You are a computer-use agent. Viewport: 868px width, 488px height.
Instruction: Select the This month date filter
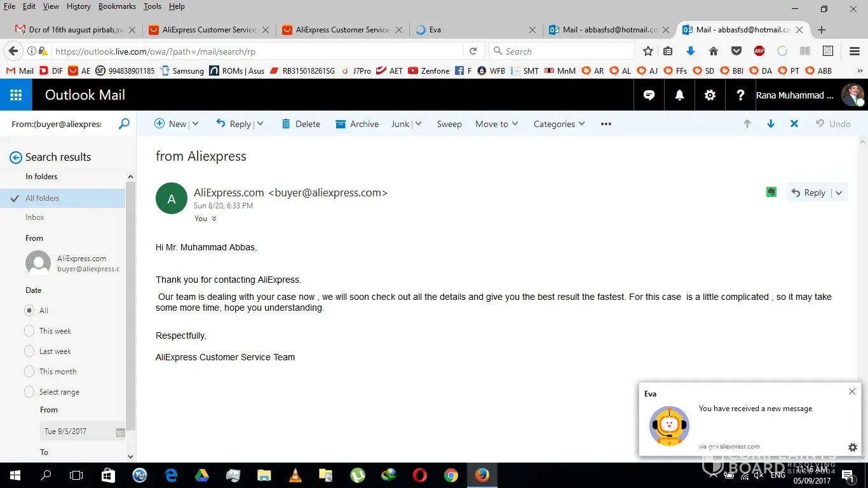pos(29,372)
